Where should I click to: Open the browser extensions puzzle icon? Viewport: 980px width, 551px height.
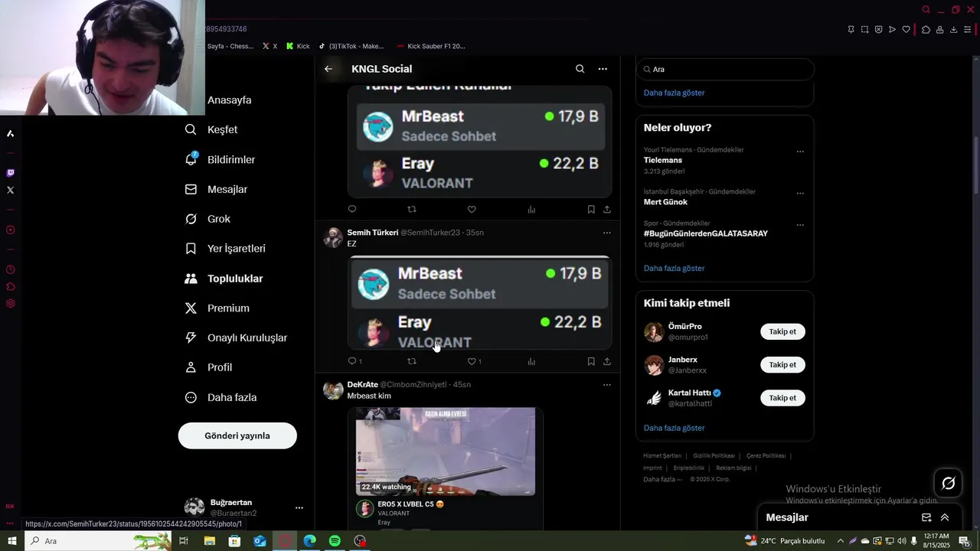pyautogui.click(x=926, y=30)
